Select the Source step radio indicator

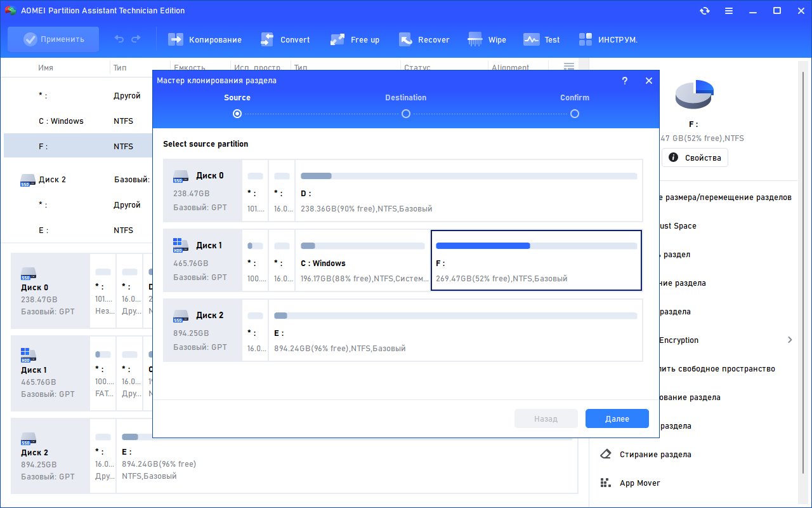pos(237,114)
